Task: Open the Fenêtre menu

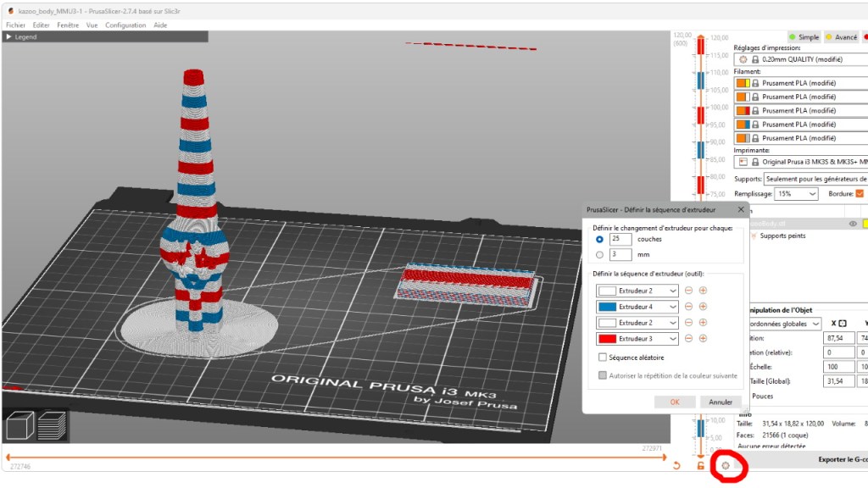Action: click(x=68, y=25)
